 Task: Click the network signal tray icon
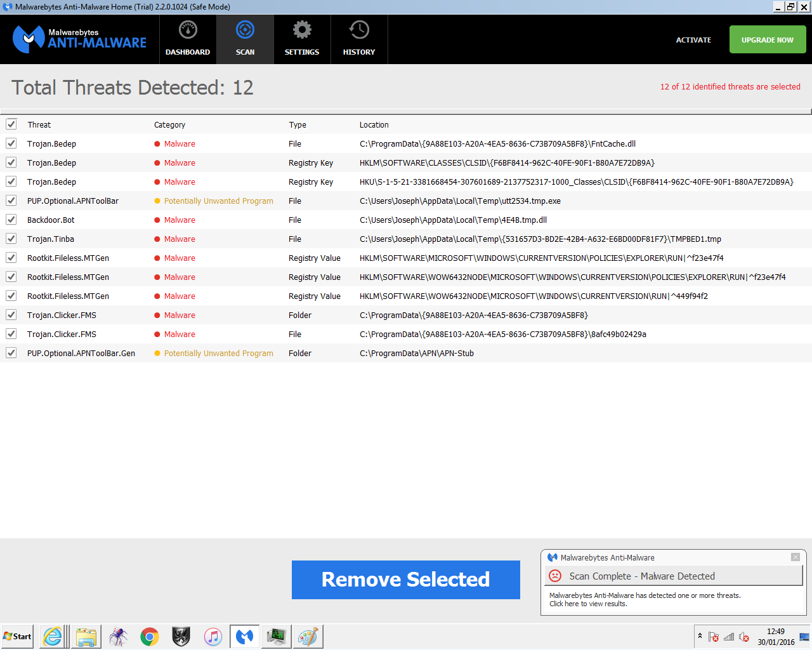point(729,637)
